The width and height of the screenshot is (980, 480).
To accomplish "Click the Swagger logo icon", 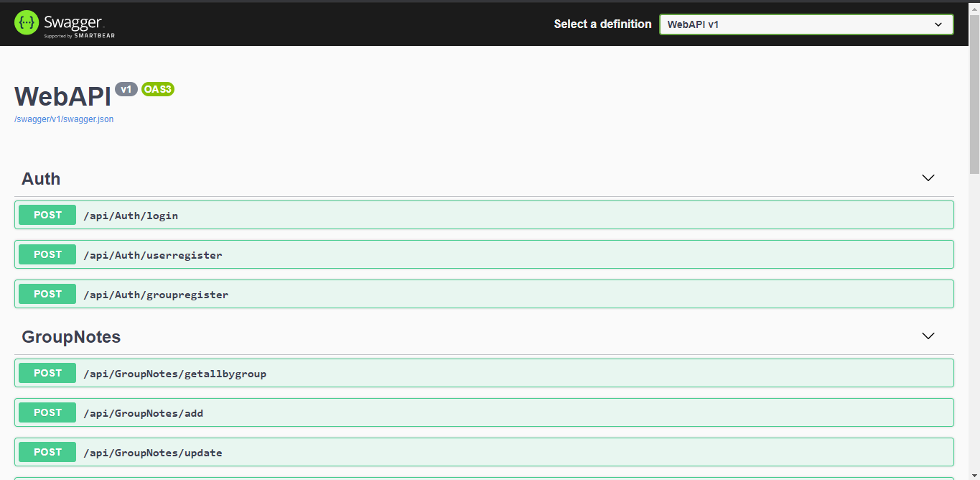I will 26,22.
